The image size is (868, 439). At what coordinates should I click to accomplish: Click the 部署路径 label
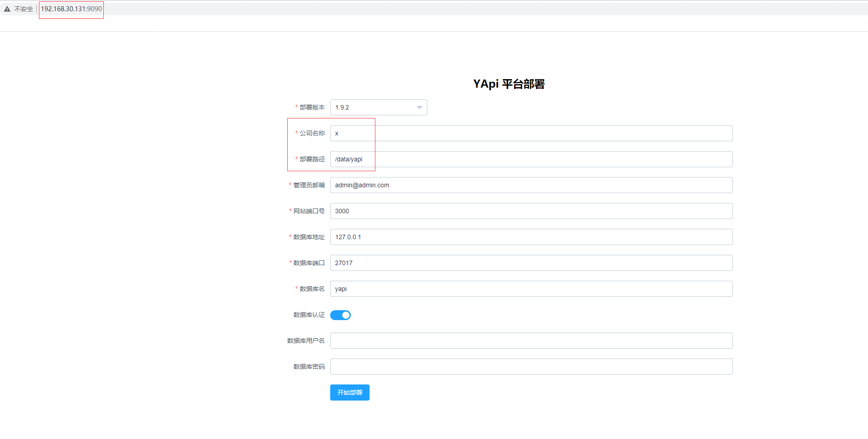(x=312, y=159)
